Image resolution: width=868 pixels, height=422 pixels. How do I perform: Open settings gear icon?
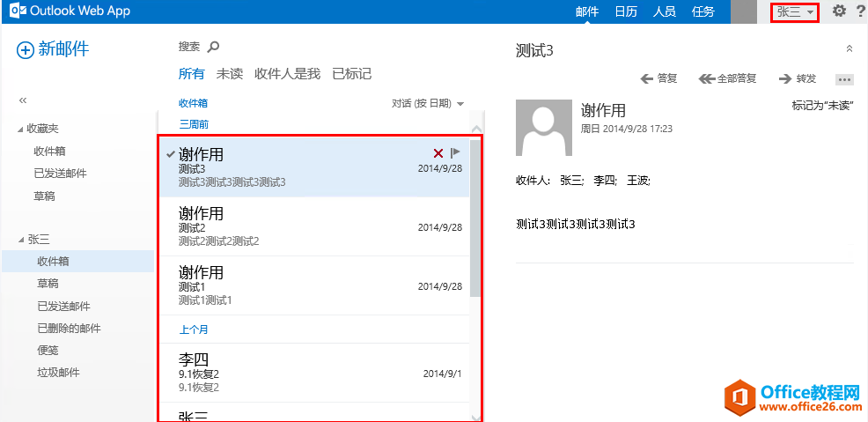(x=839, y=11)
